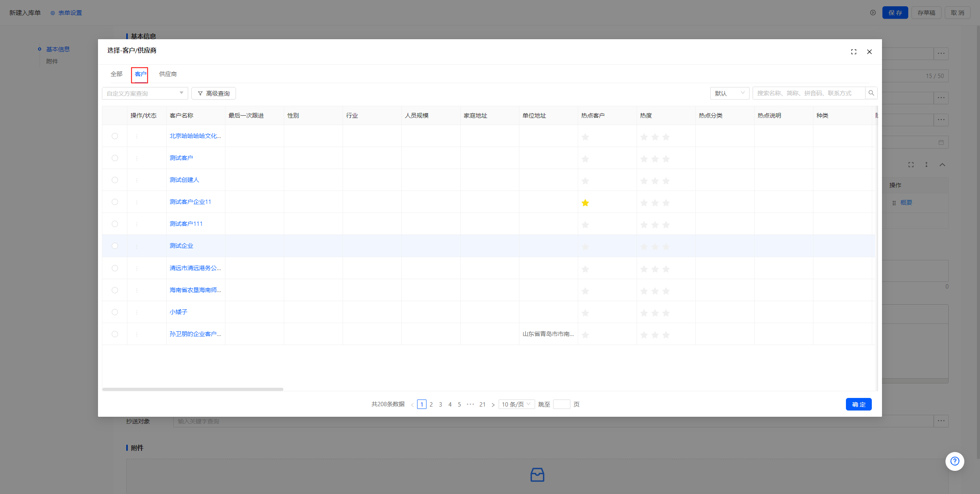Click the help question mark button
Viewport: 980px width, 494px height.
pos(955,461)
